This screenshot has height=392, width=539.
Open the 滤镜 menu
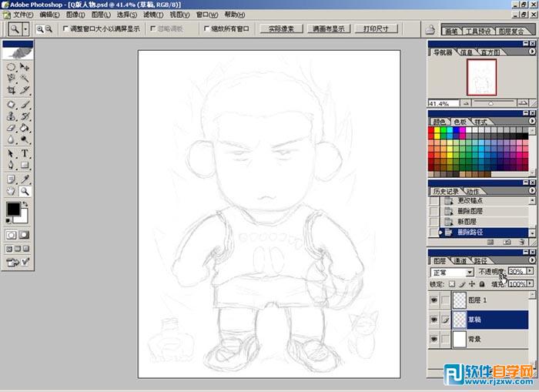click(x=153, y=14)
